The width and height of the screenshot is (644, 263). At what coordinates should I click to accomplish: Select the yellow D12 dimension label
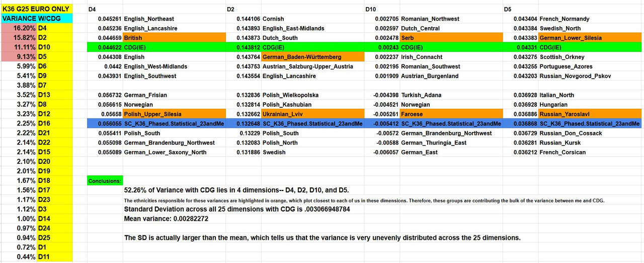coord(54,114)
